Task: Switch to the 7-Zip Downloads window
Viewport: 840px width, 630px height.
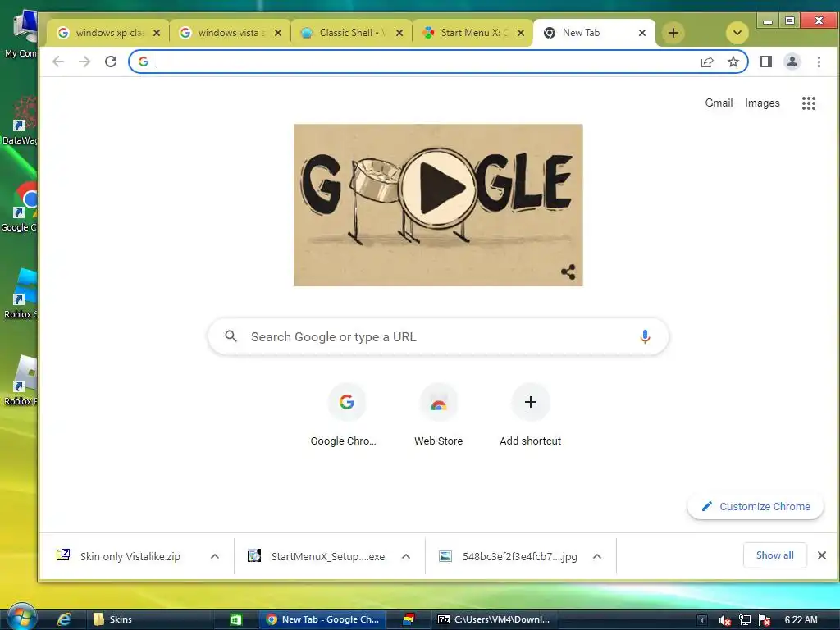Action: click(x=494, y=619)
